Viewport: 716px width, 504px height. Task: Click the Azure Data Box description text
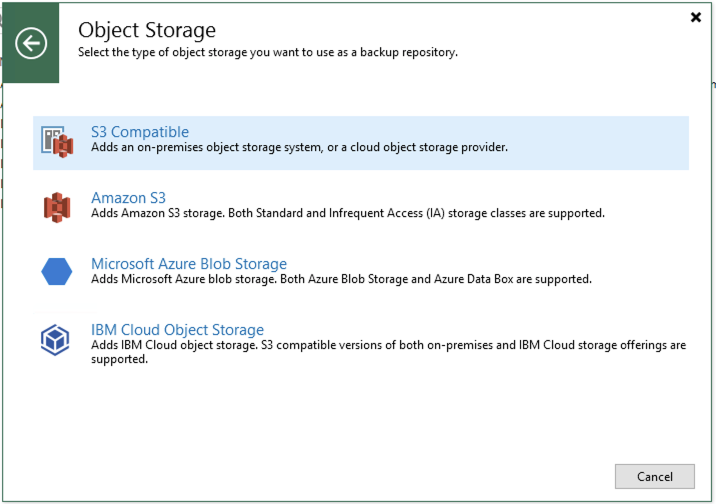tap(342, 280)
